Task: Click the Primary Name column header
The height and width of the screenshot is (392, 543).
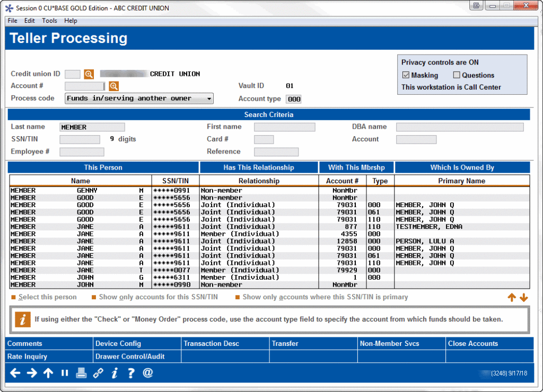Action: point(462,181)
